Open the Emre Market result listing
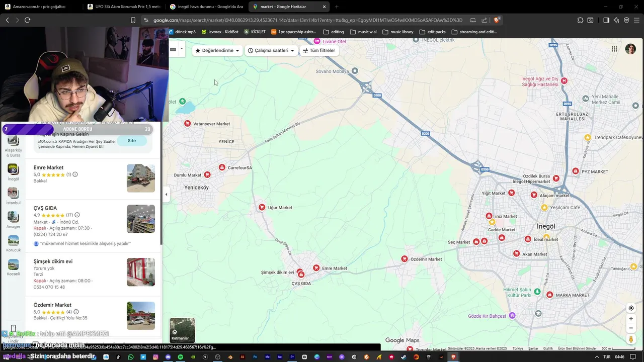Viewport: 644px width, 362px height. click(93, 179)
